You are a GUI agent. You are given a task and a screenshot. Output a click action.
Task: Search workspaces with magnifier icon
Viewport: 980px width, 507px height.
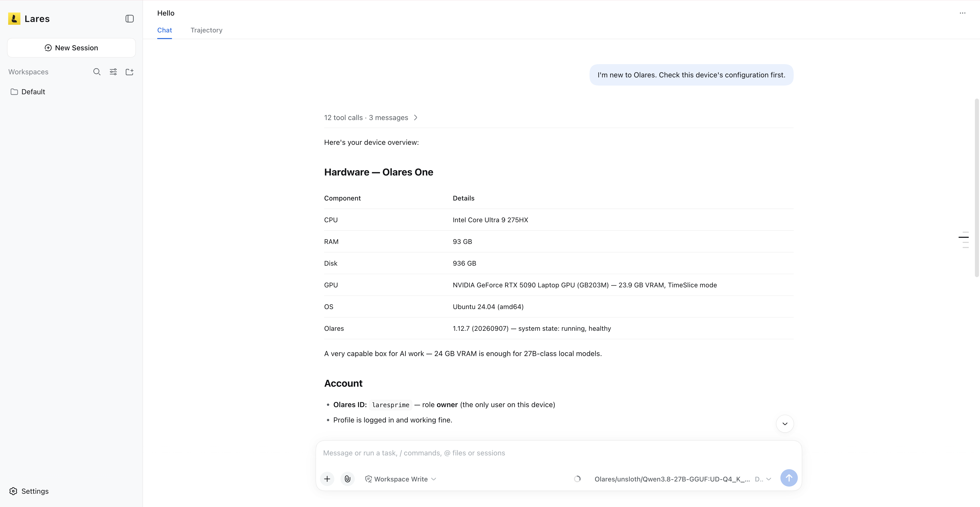(97, 72)
